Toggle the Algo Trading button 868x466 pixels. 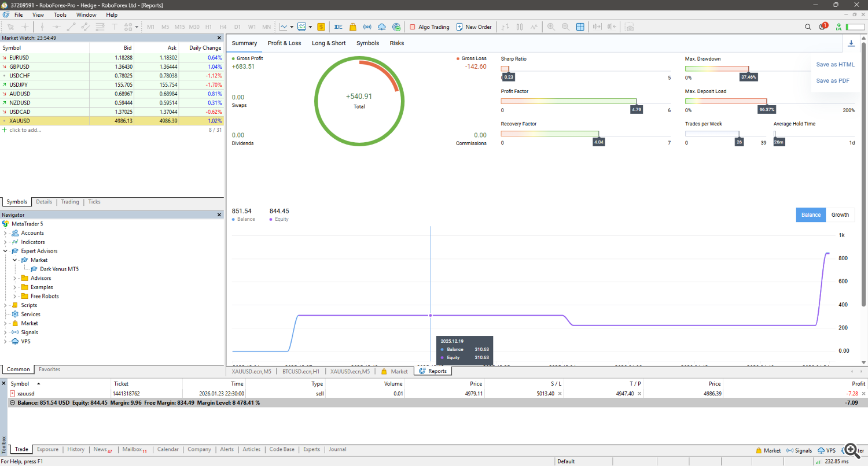(429, 27)
